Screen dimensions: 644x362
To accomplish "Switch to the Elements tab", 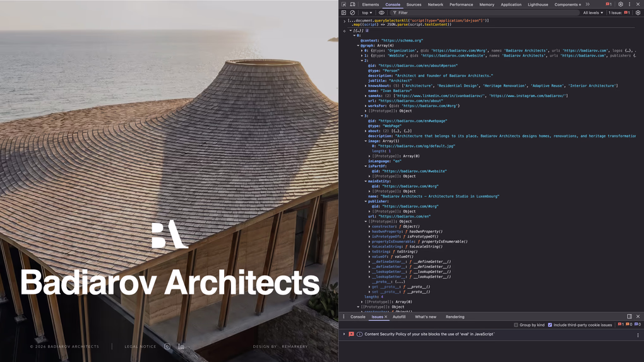I will click(x=371, y=4).
